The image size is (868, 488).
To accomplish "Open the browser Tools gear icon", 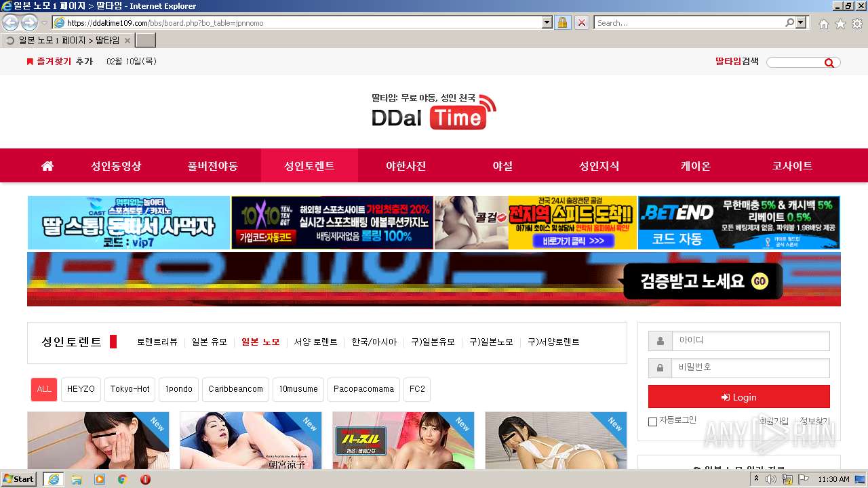I will (x=857, y=24).
